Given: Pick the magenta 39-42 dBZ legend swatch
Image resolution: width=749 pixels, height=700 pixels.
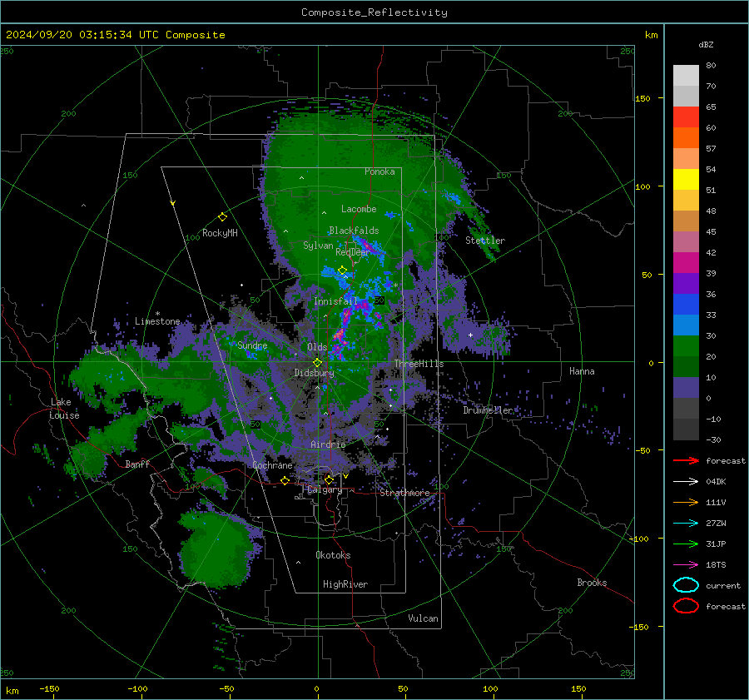Looking at the screenshot, I should pos(686,263).
